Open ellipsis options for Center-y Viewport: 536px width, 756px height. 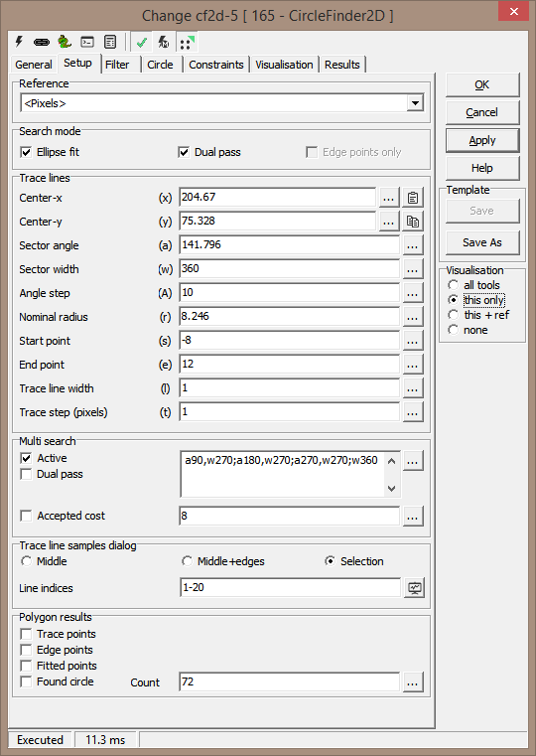[x=389, y=222]
